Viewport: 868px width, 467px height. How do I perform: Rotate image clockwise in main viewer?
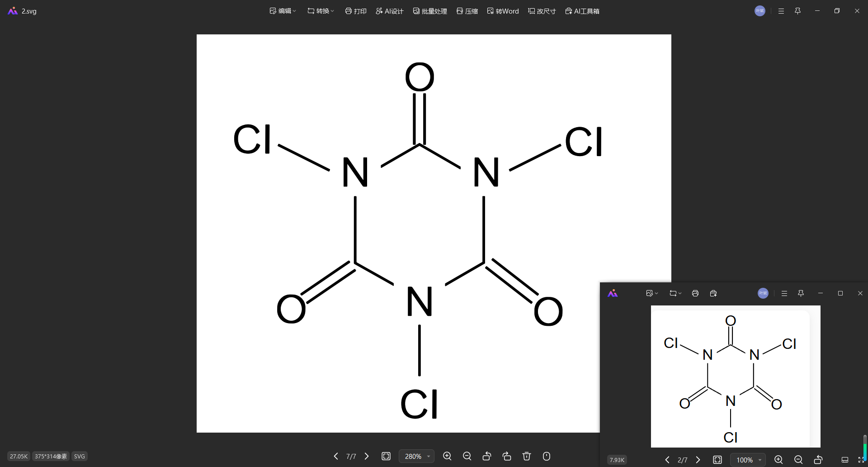[507, 456]
